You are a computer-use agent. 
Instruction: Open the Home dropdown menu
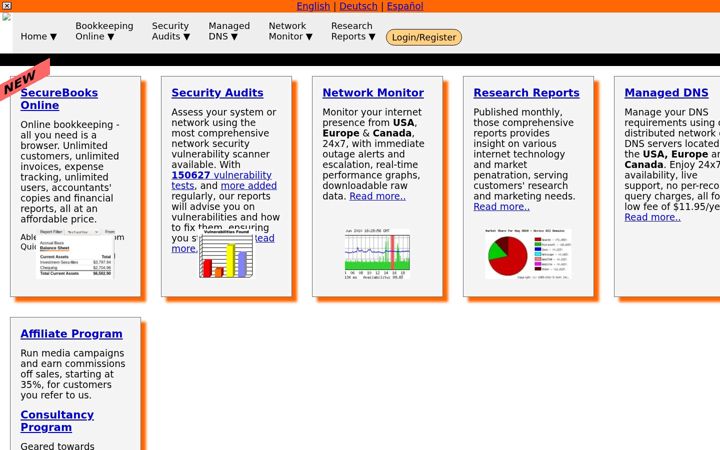point(39,36)
